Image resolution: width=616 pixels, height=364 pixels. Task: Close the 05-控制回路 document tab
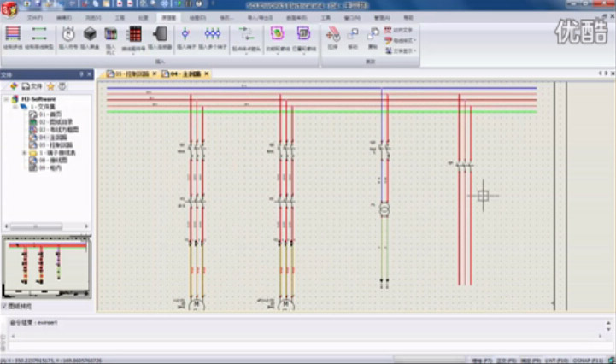[155, 73]
